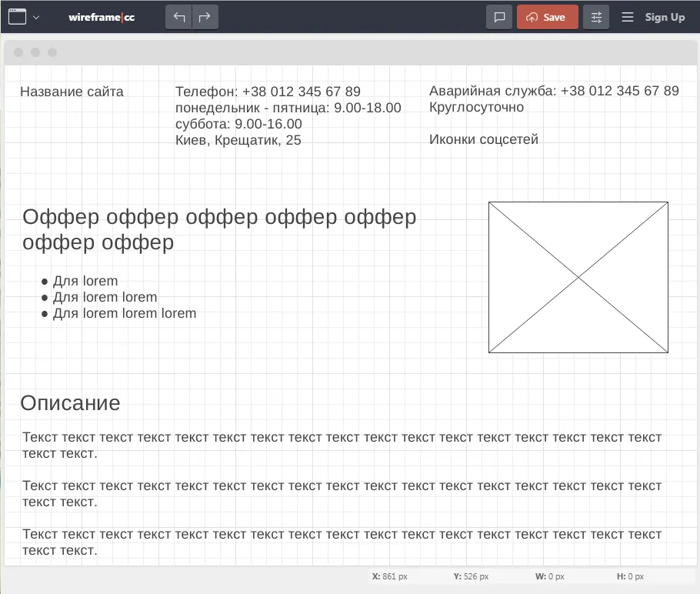Image resolution: width=700 pixels, height=594 pixels.
Task: Select the "Название сайта" text element
Action: point(72,92)
